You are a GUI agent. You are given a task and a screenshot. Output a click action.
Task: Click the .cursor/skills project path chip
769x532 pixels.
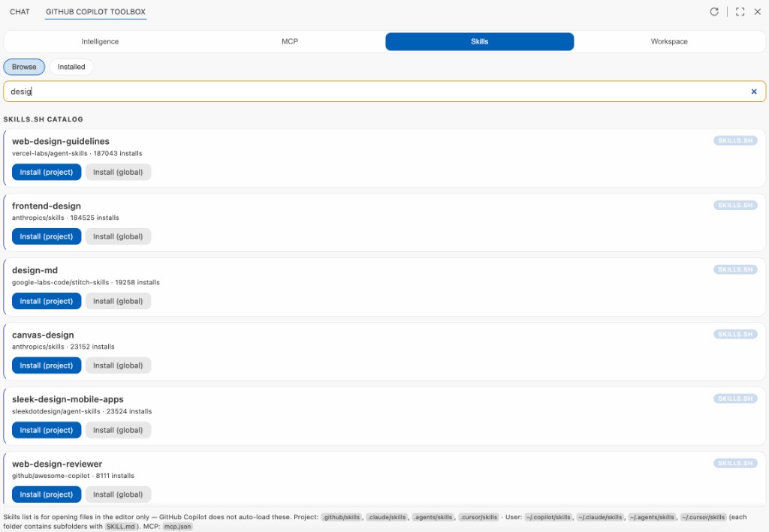[478, 517]
